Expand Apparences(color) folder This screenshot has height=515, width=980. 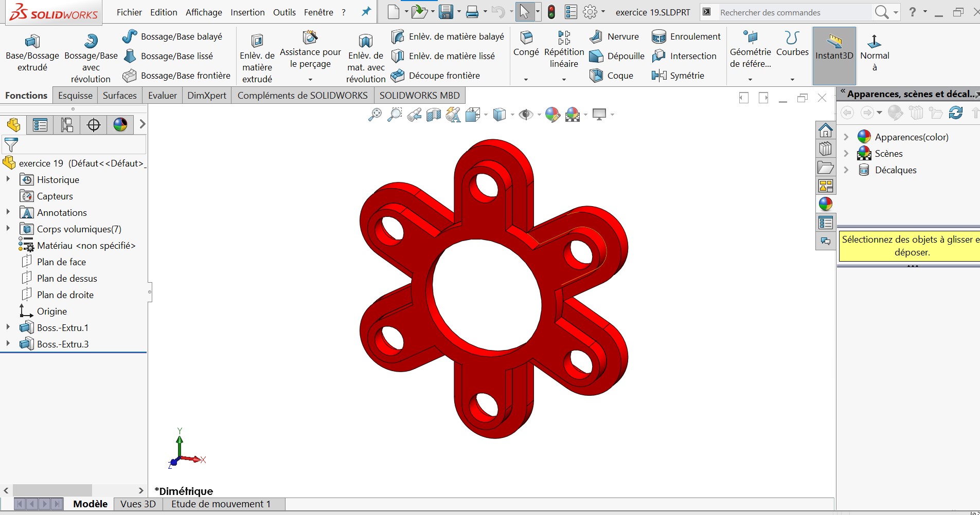coord(846,137)
